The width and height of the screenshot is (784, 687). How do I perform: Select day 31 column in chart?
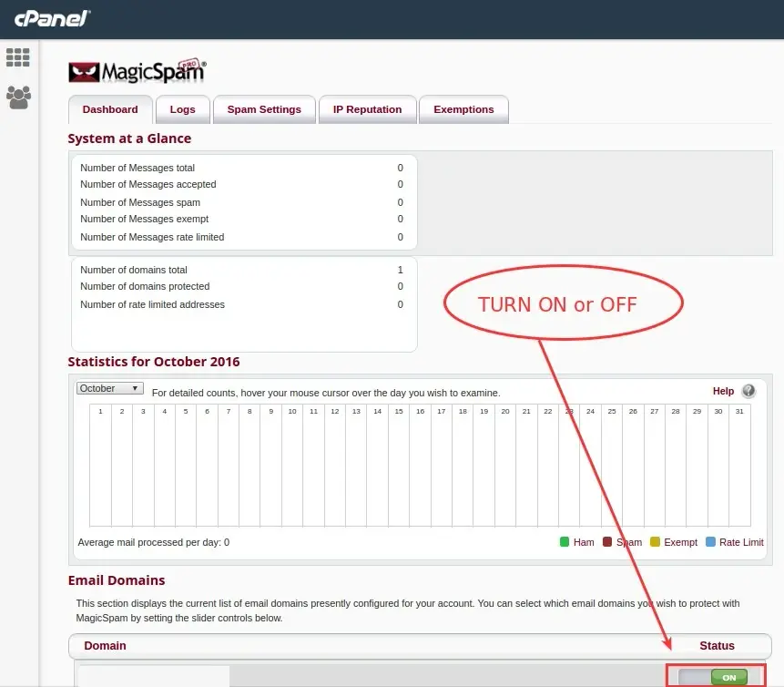(739, 466)
